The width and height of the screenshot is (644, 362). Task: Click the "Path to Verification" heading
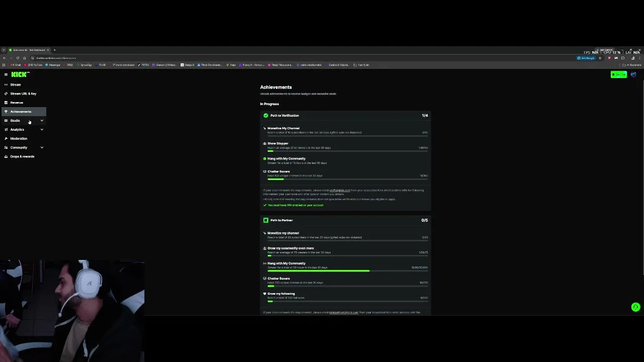coord(285,116)
